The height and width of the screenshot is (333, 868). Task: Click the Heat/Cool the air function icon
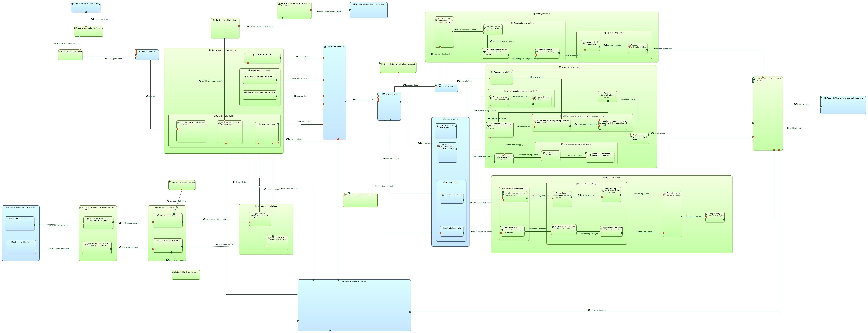[140, 52]
